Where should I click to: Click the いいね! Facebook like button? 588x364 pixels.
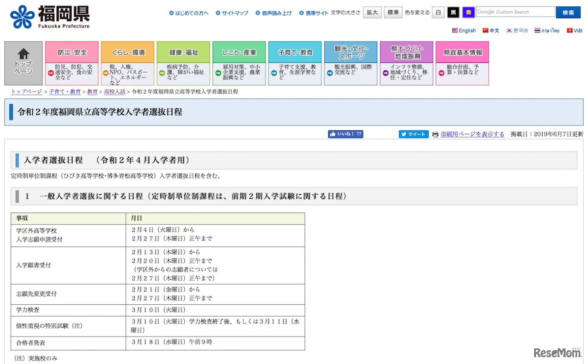tap(345, 134)
